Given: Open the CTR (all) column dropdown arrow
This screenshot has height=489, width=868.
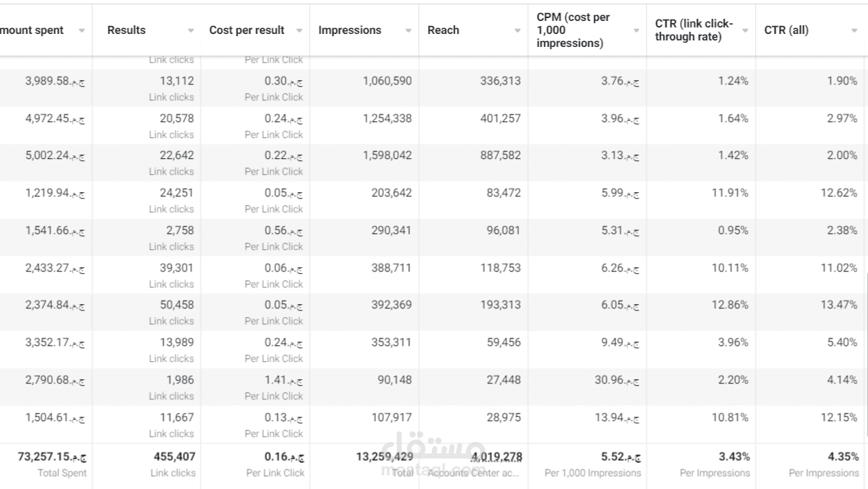Looking at the screenshot, I should (854, 30).
